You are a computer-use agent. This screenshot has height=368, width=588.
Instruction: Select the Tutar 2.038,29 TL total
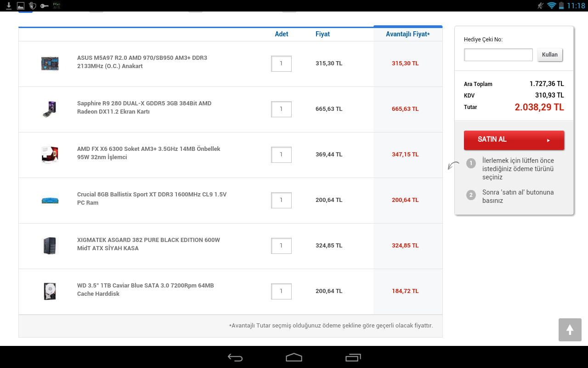pyautogui.click(x=539, y=107)
